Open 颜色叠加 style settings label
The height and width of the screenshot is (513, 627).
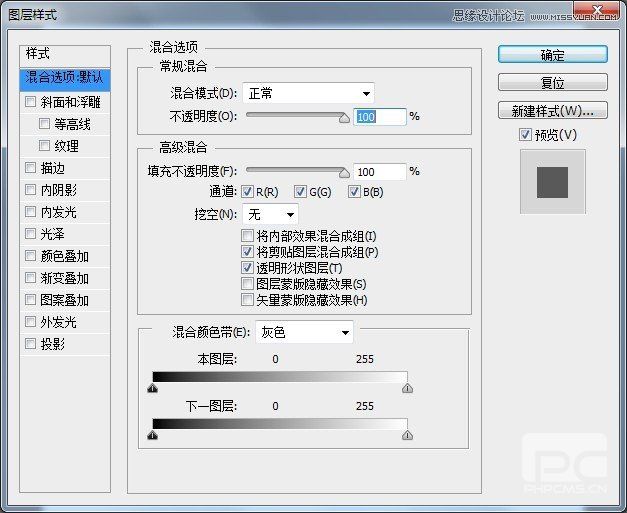point(64,256)
